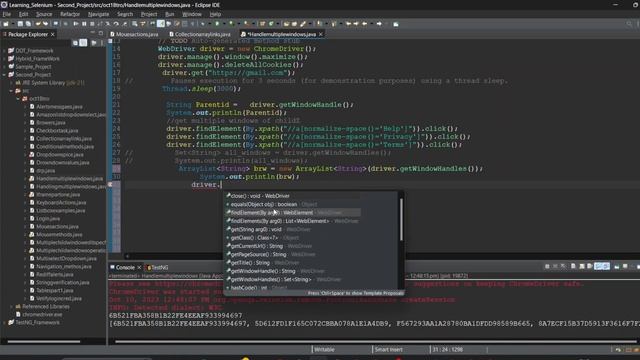Open the Navigate menu

point(98,14)
